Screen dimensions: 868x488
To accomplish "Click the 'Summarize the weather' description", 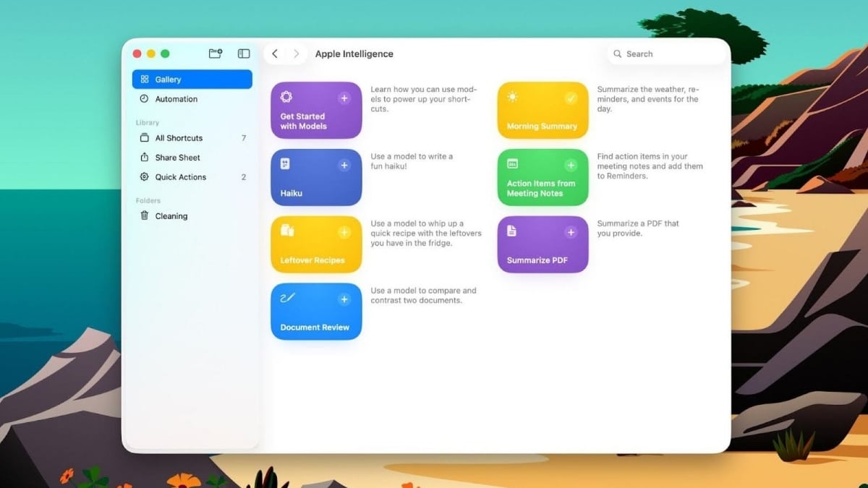I will pyautogui.click(x=648, y=99).
